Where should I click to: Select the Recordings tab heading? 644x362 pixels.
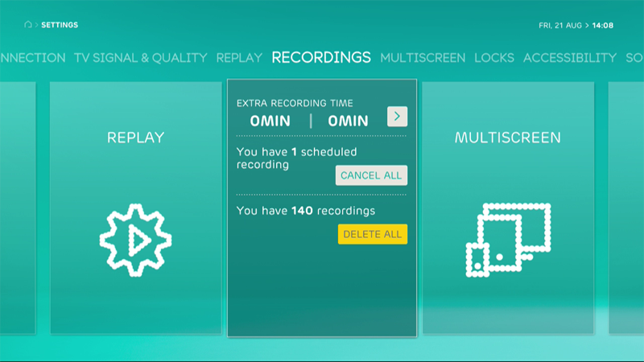(321, 57)
